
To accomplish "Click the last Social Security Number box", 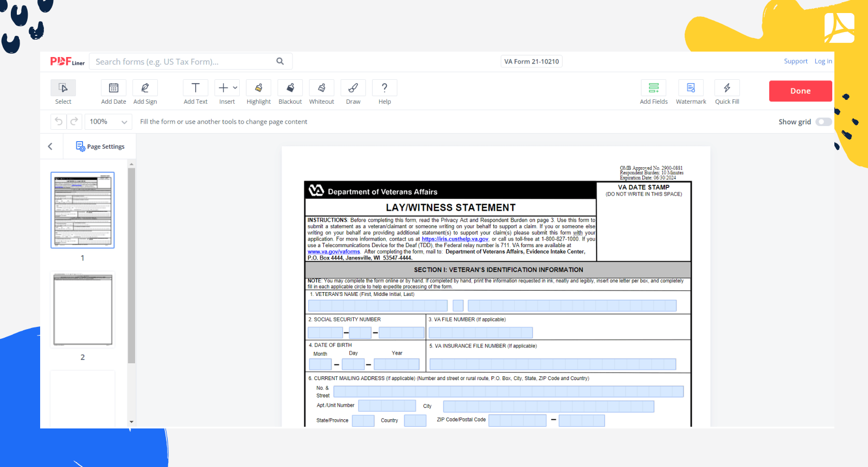I will (401, 332).
